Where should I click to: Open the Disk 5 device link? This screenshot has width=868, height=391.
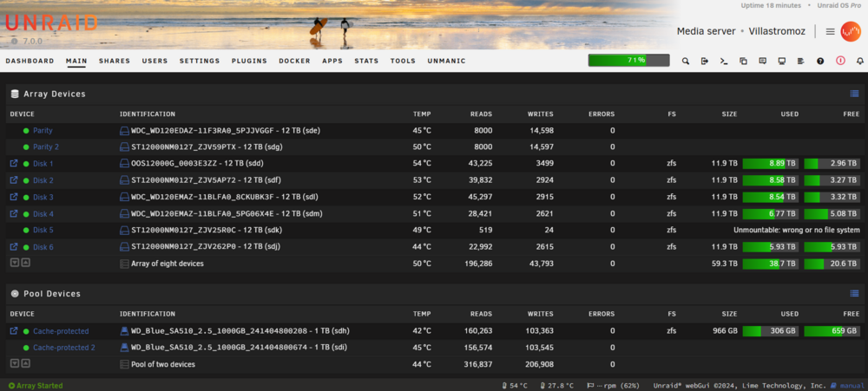coord(43,230)
